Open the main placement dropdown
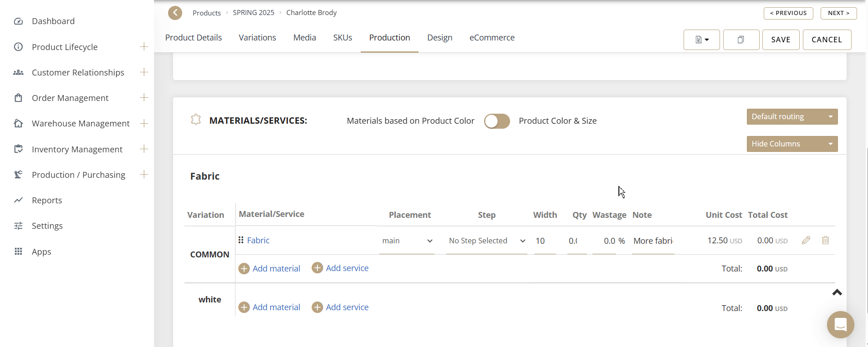Image resolution: width=868 pixels, height=347 pixels. coord(407,241)
